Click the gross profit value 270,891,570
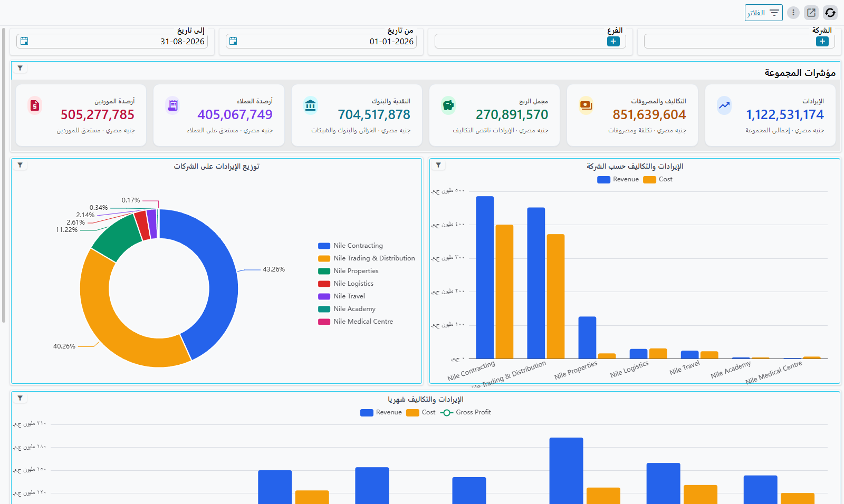This screenshot has width=844, height=504. (x=512, y=114)
